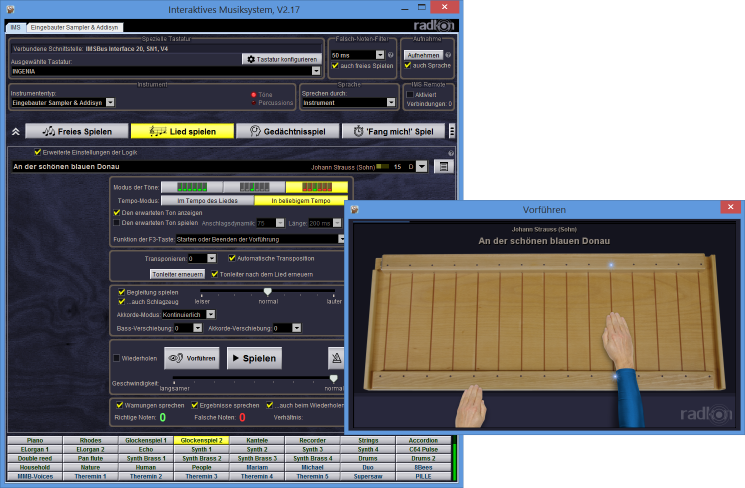Open the Gedächtnisspiel mode
This screenshot has height=488, width=745.
pyautogui.click(x=288, y=131)
